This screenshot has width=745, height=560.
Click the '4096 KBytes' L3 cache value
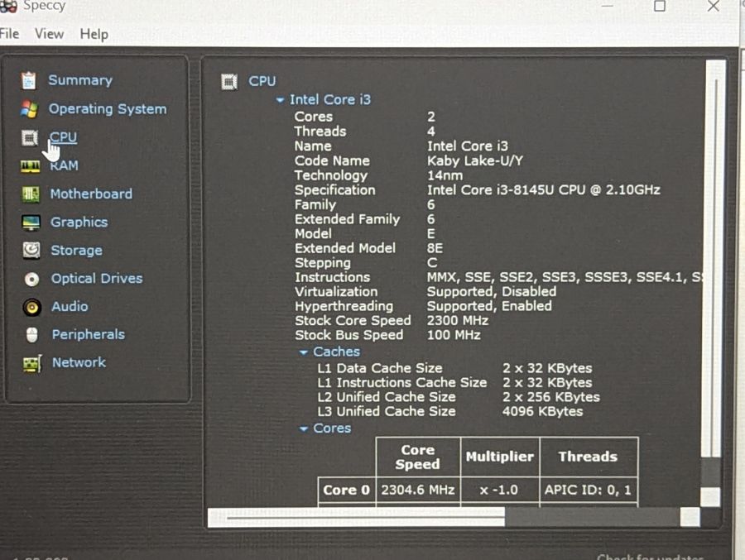[x=542, y=411]
